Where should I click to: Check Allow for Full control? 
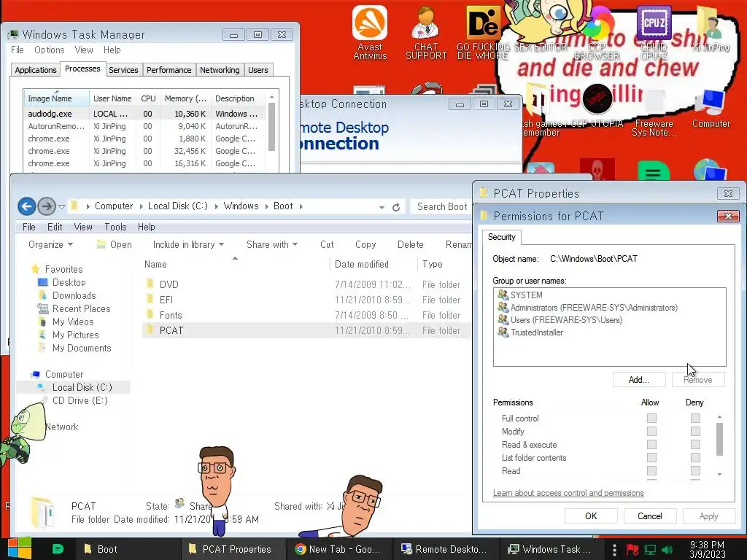pyautogui.click(x=651, y=418)
